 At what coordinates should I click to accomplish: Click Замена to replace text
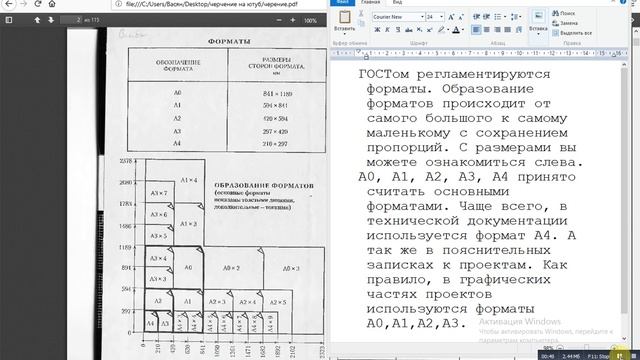[564, 23]
